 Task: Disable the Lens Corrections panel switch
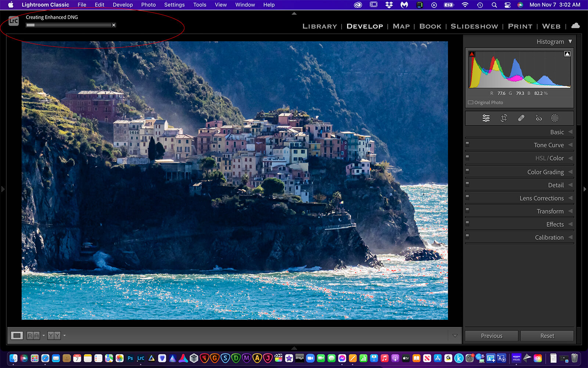pyautogui.click(x=467, y=197)
